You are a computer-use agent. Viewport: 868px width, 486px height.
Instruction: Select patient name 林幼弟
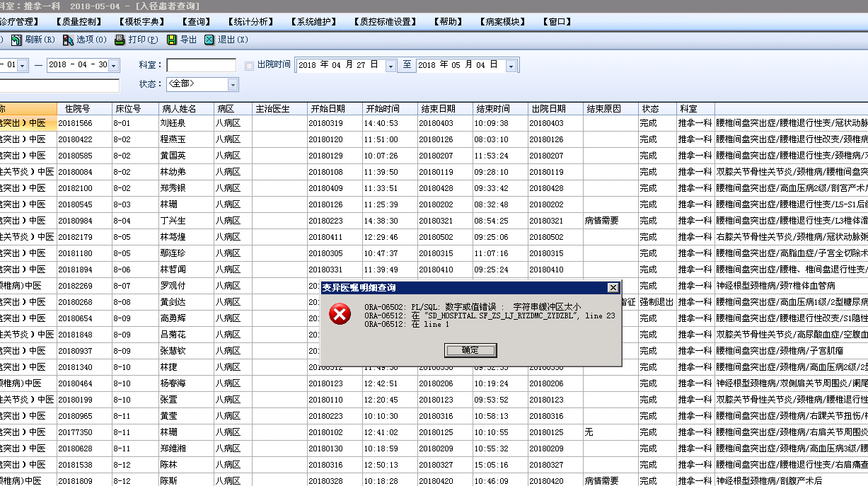(173, 172)
